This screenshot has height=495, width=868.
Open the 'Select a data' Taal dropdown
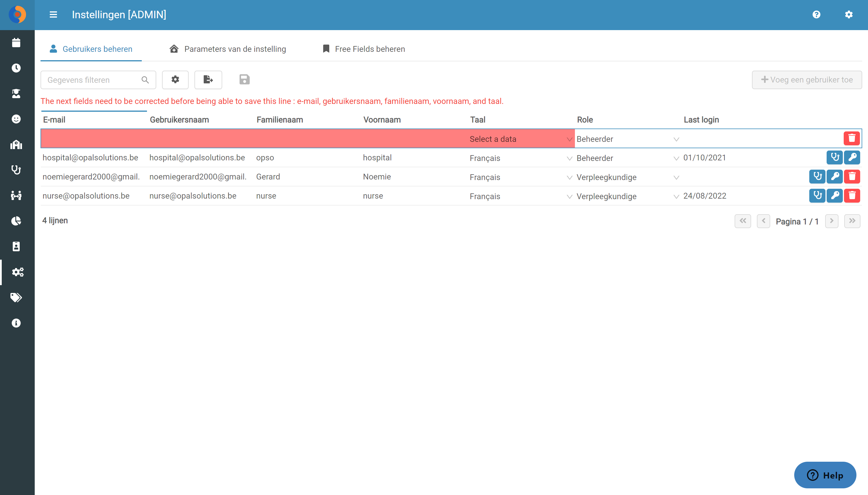click(521, 139)
